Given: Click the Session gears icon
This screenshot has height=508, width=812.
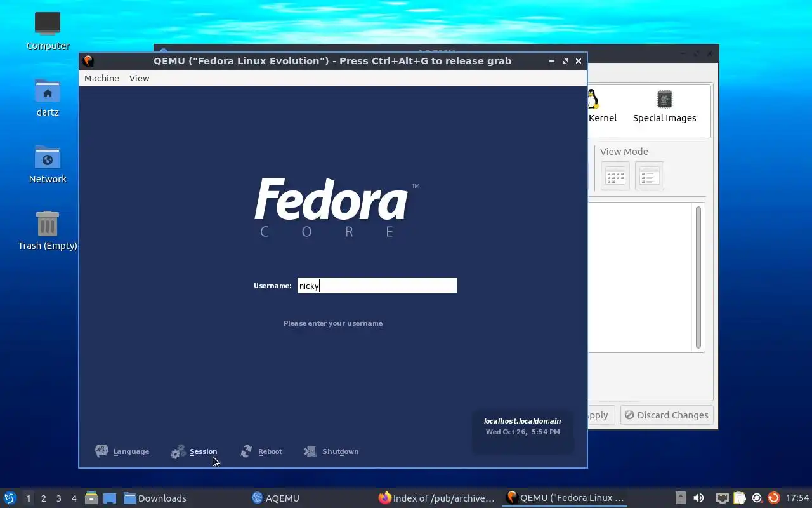Looking at the screenshot, I should (x=178, y=451).
